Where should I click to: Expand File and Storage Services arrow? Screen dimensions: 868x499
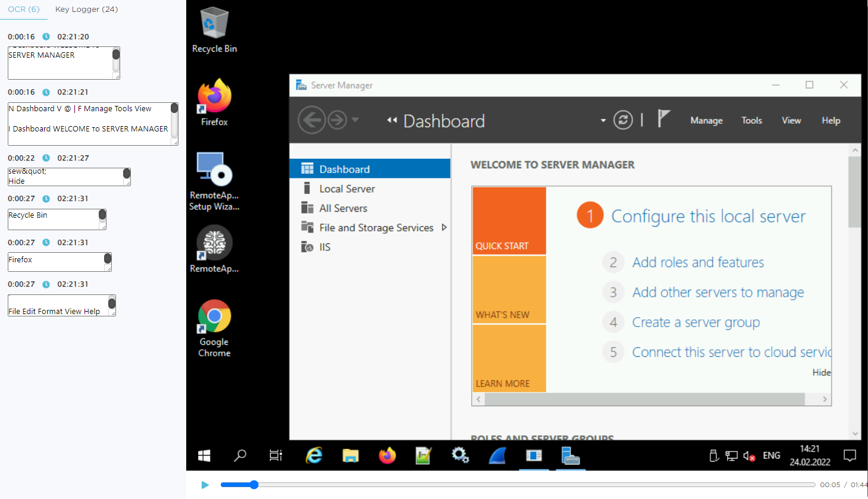point(444,227)
